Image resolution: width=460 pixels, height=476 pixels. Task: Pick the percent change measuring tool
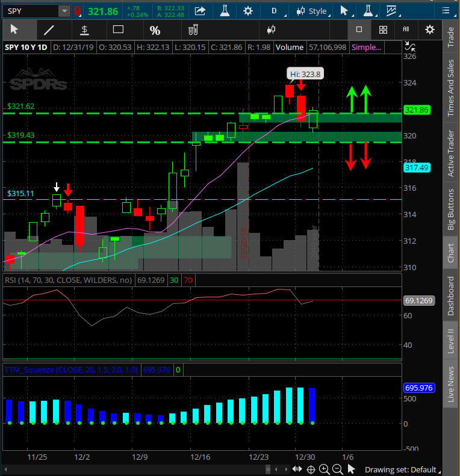(x=155, y=29)
